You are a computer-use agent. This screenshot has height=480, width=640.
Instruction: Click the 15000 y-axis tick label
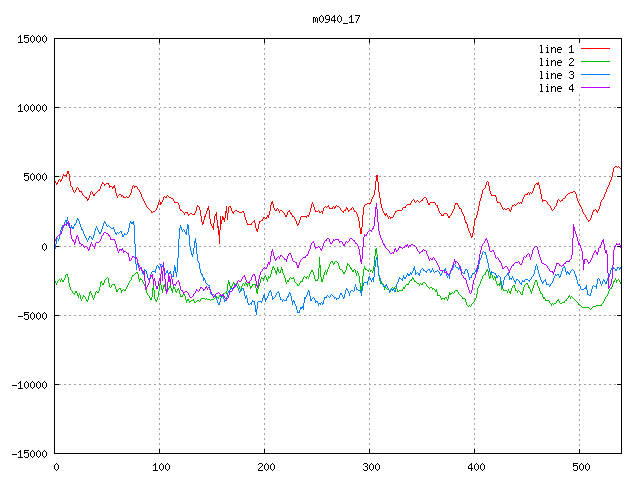(32, 39)
